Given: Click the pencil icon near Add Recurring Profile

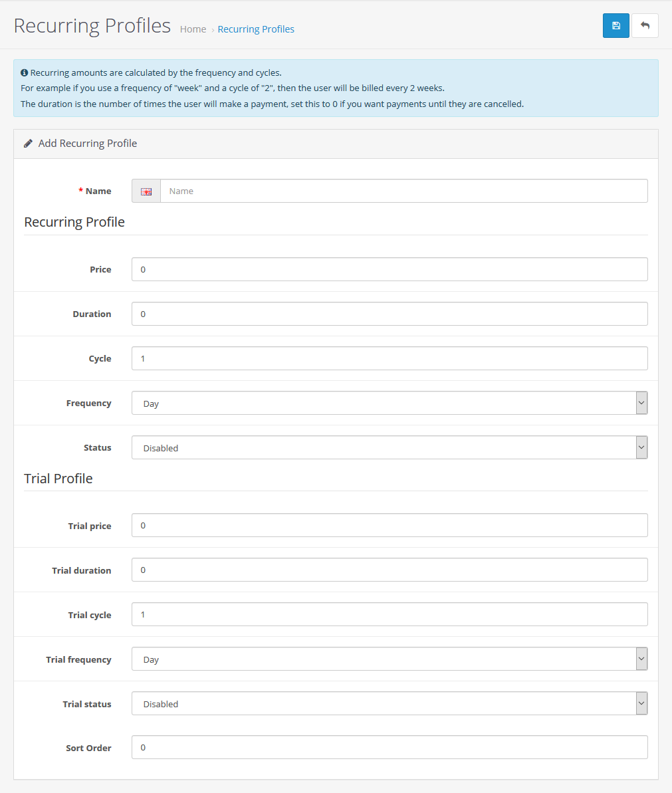Looking at the screenshot, I should pos(27,143).
